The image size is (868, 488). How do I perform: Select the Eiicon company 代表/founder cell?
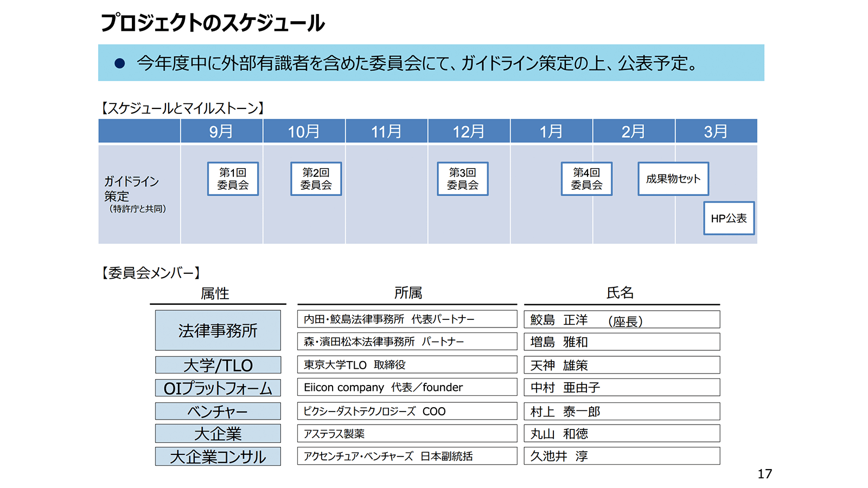click(407, 388)
